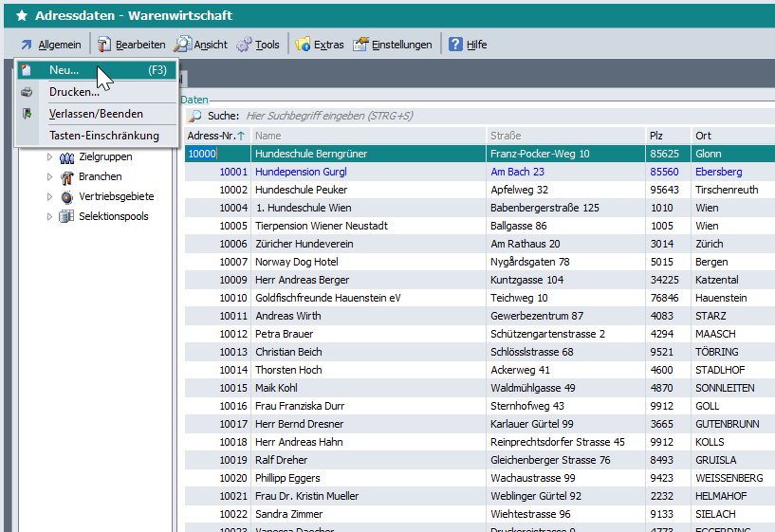Click the Einstellungen settings icon
The image size is (775, 532).
coord(360,45)
